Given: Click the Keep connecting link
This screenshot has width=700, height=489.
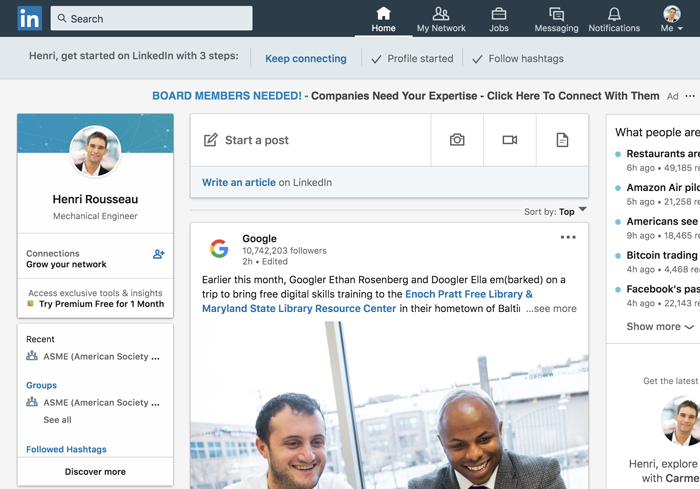Looking at the screenshot, I should click(305, 59).
